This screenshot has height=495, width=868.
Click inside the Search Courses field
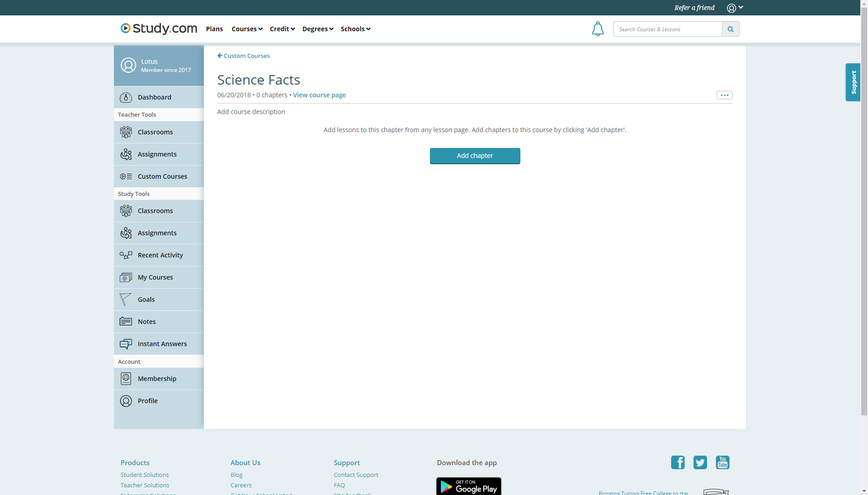coord(668,29)
